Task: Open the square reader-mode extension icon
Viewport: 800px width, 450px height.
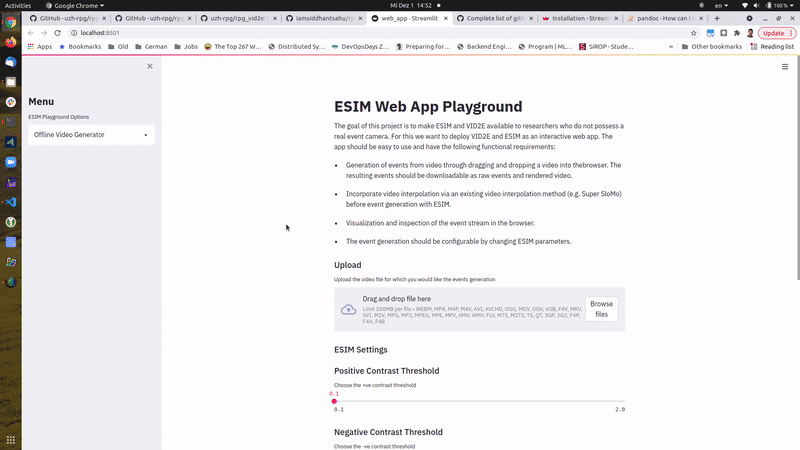Action: click(x=723, y=33)
